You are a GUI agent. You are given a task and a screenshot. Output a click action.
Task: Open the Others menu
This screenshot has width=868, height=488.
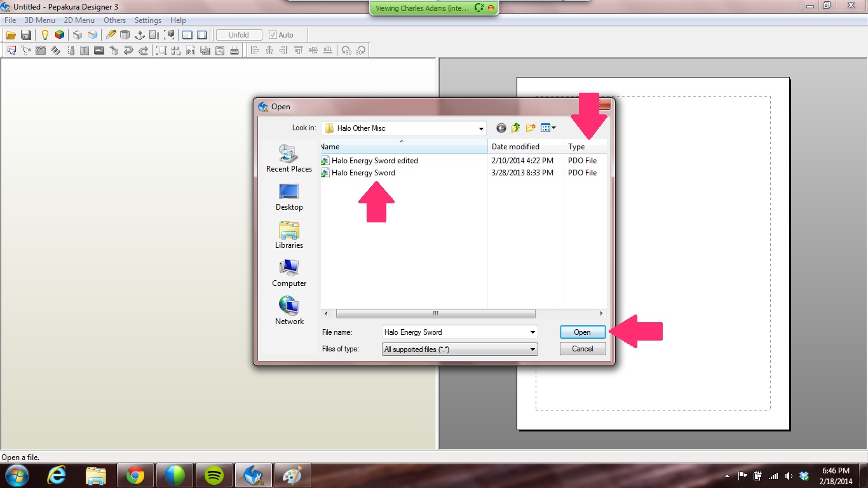coord(114,20)
